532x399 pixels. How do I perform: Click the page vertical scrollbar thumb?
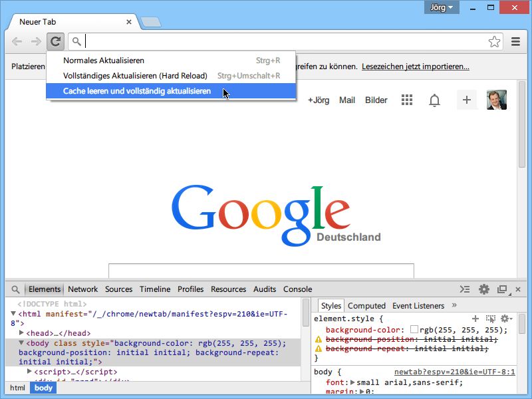pyautogui.click(x=522, y=124)
